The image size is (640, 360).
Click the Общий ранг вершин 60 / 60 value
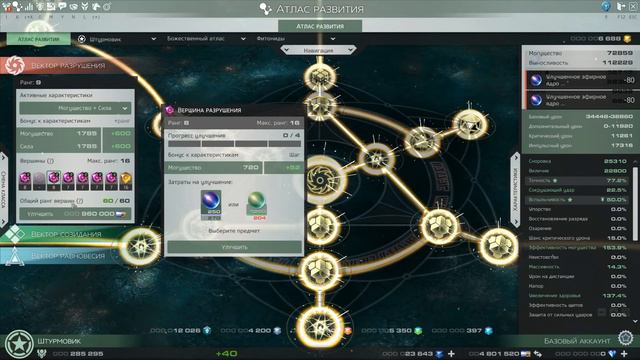click(x=116, y=201)
